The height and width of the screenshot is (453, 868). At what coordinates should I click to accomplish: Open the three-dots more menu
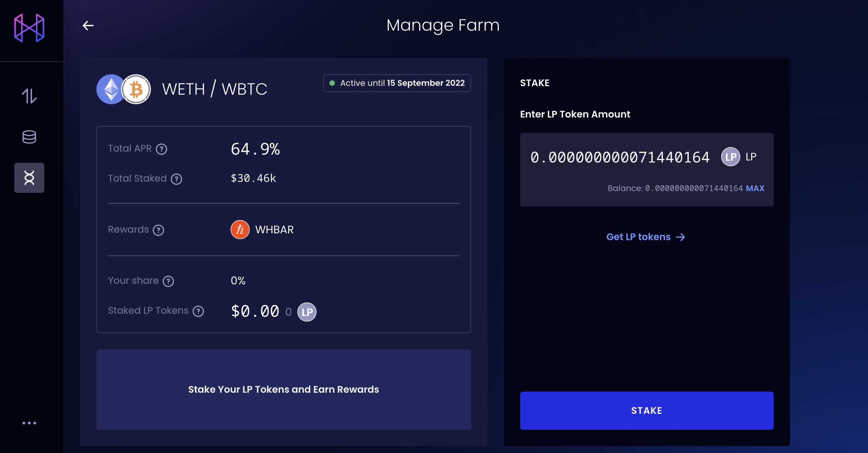coord(29,423)
